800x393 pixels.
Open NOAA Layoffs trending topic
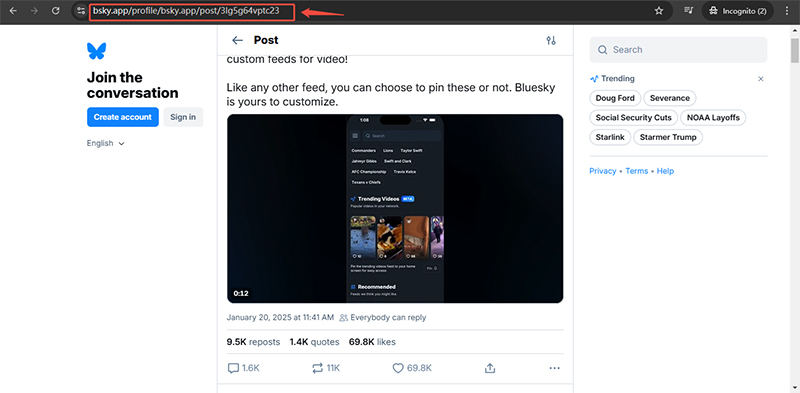pyautogui.click(x=713, y=118)
